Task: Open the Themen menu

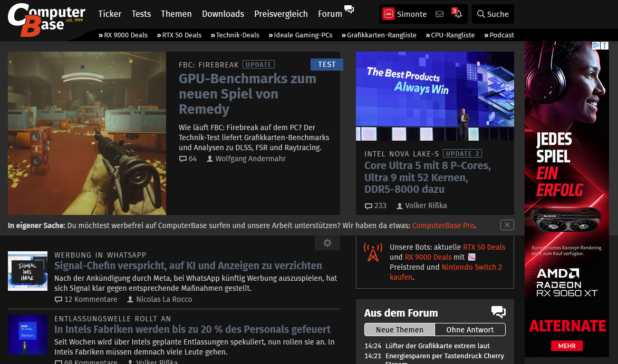Action: pyautogui.click(x=176, y=14)
